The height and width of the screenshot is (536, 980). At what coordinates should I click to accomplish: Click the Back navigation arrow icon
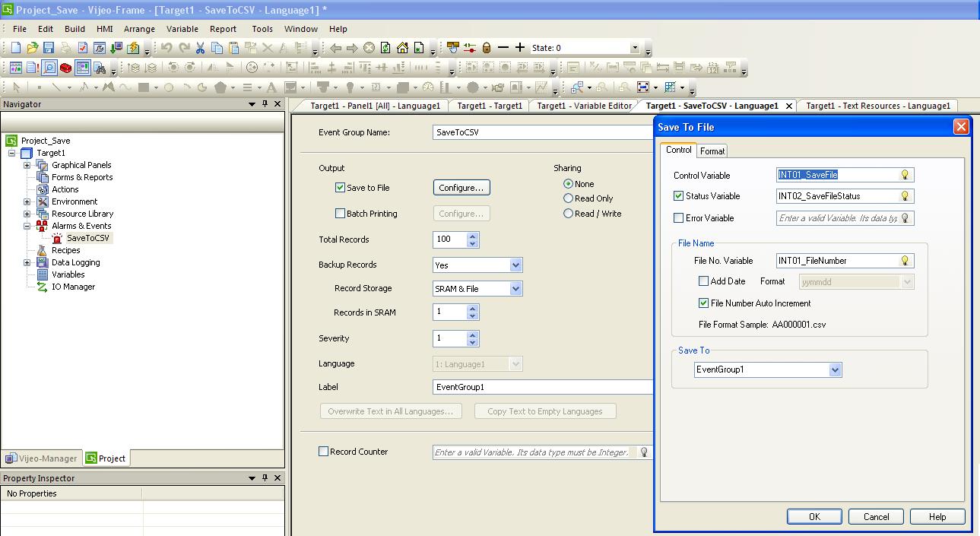click(335, 48)
